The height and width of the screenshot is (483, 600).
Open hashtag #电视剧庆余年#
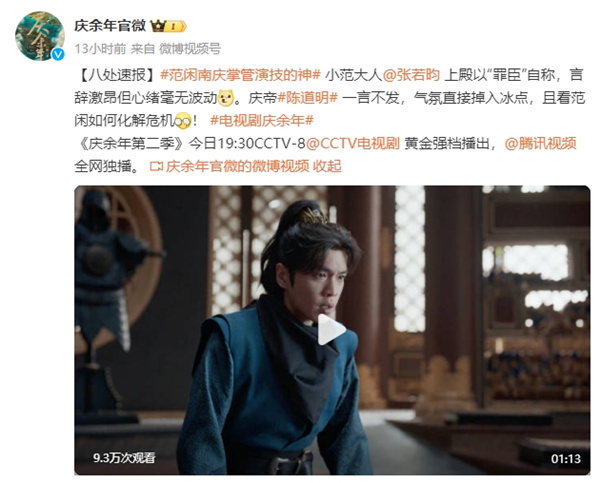point(262,121)
